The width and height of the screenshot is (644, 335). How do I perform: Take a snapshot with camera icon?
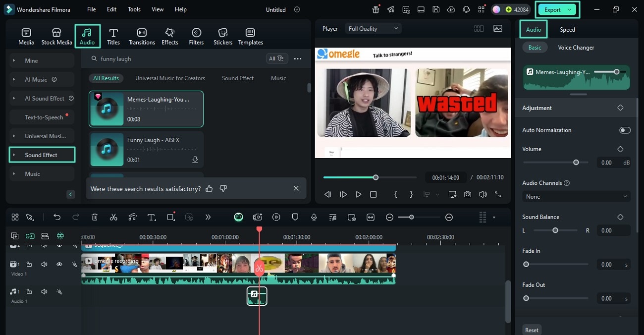(x=468, y=195)
